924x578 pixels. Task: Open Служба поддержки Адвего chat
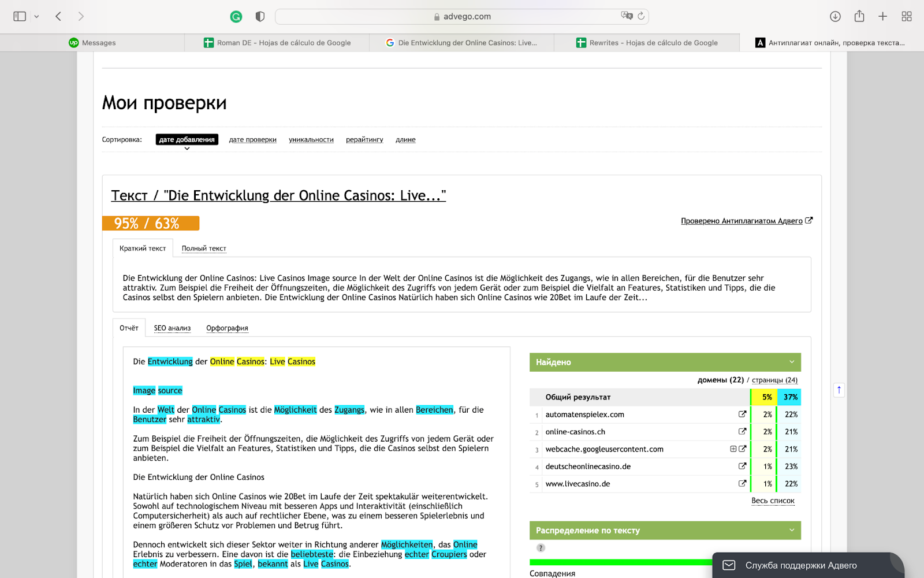coord(800,565)
